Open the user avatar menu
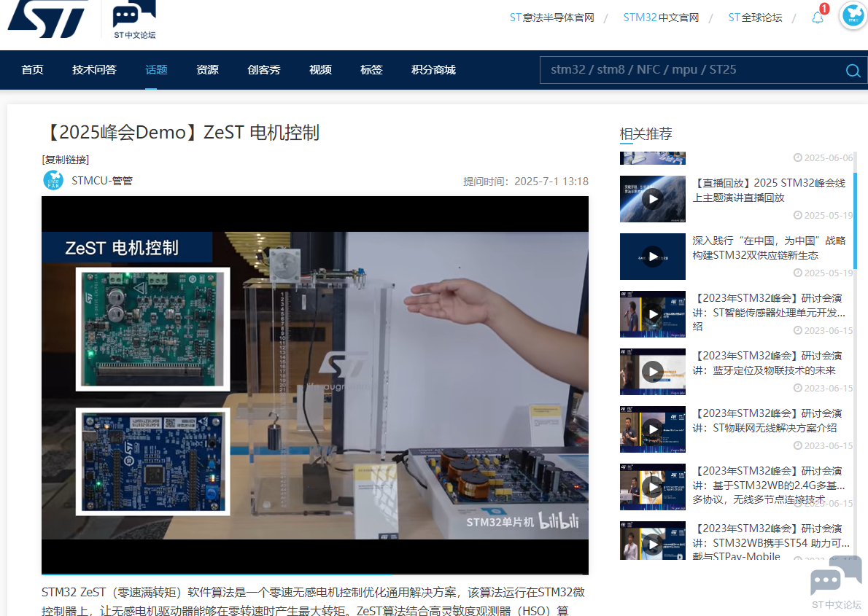Image resolution: width=868 pixels, height=616 pixels. (853, 16)
